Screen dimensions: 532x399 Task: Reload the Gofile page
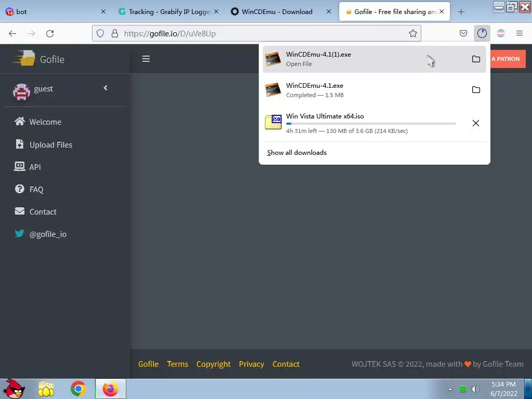[50, 33]
